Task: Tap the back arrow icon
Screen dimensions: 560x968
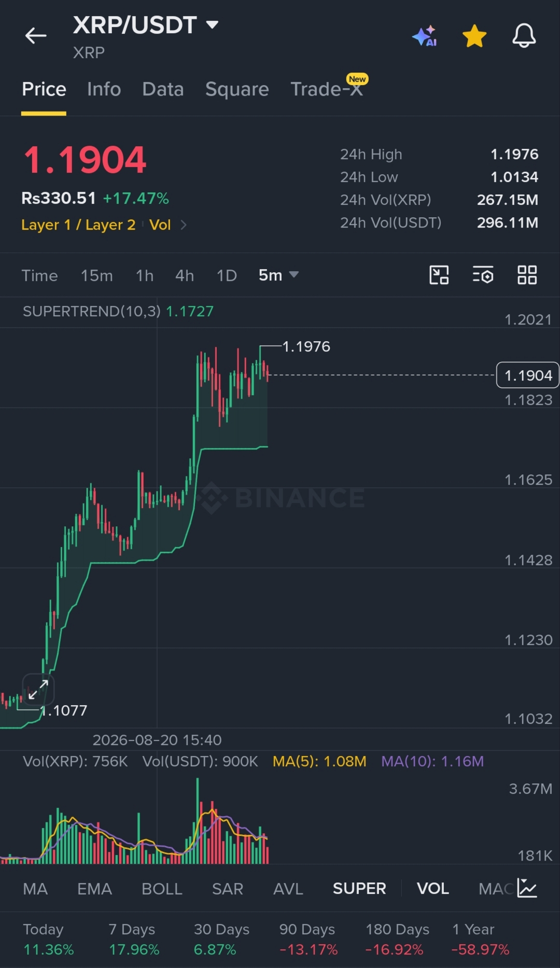Action: pos(36,36)
